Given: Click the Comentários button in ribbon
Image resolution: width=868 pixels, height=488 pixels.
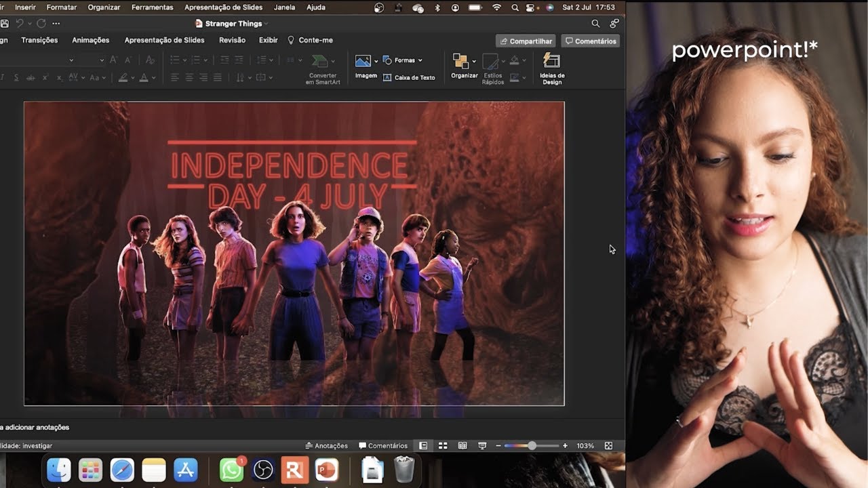Looking at the screenshot, I should click(591, 41).
